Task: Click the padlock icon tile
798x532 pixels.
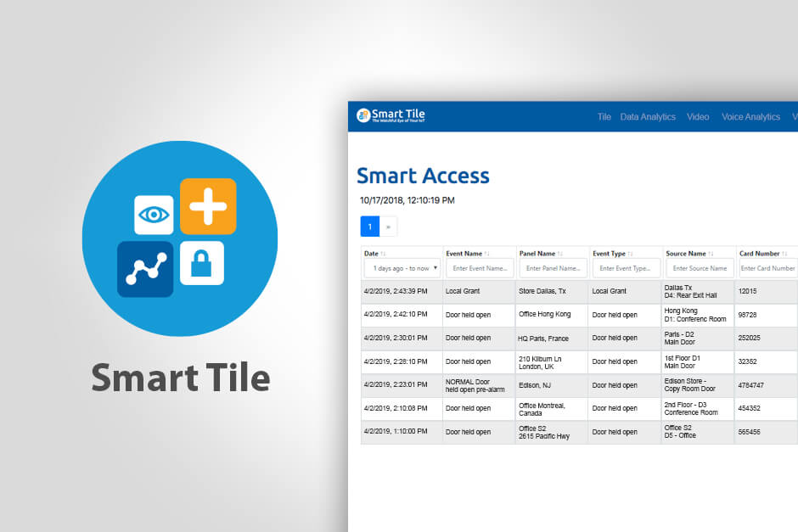Action: [201, 264]
